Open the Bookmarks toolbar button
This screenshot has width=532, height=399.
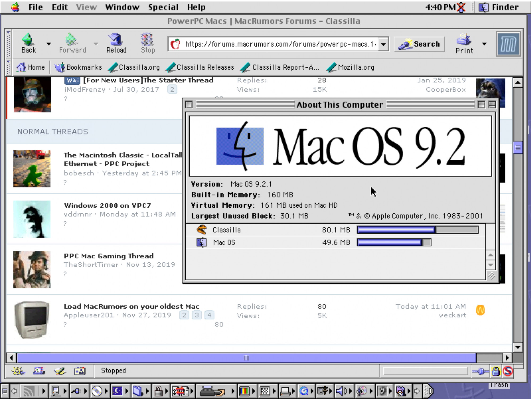coord(78,67)
